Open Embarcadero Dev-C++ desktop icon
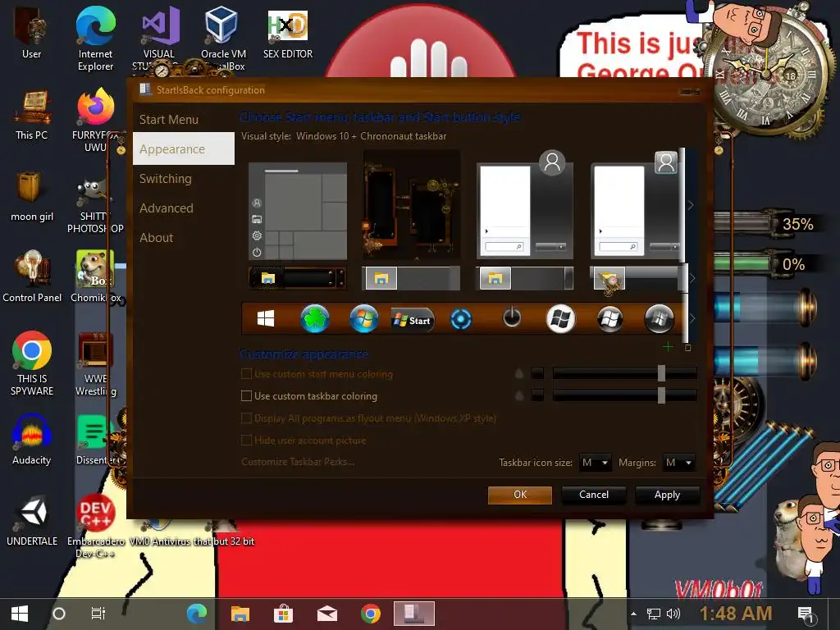Screen dimensions: 840x630 [x=95, y=526]
